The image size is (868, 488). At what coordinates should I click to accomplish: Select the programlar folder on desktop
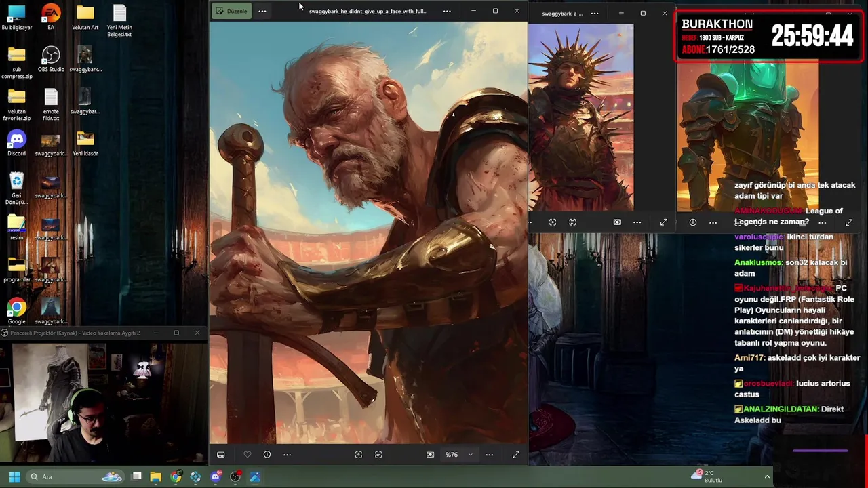(x=17, y=270)
